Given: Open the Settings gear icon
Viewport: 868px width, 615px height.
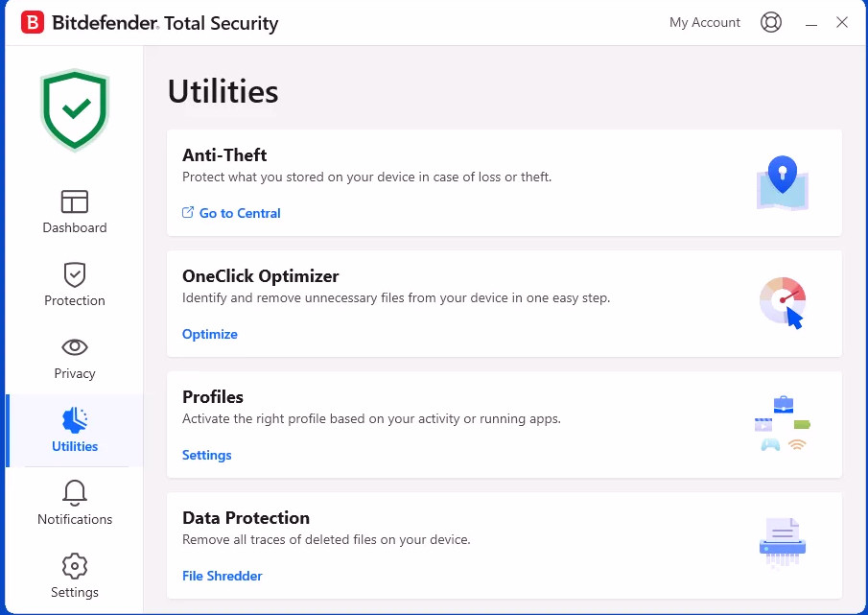Looking at the screenshot, I should 75,566.
